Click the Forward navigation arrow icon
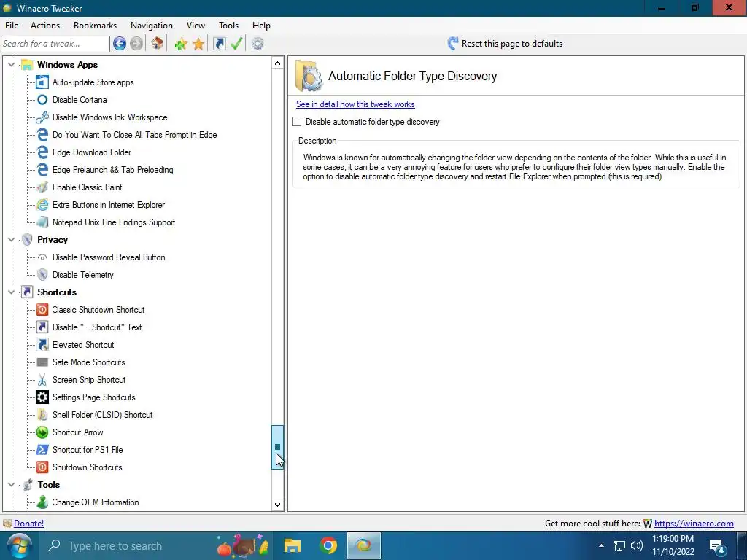Viewport: 747px width, 560px height. click(x=136, y=44)
